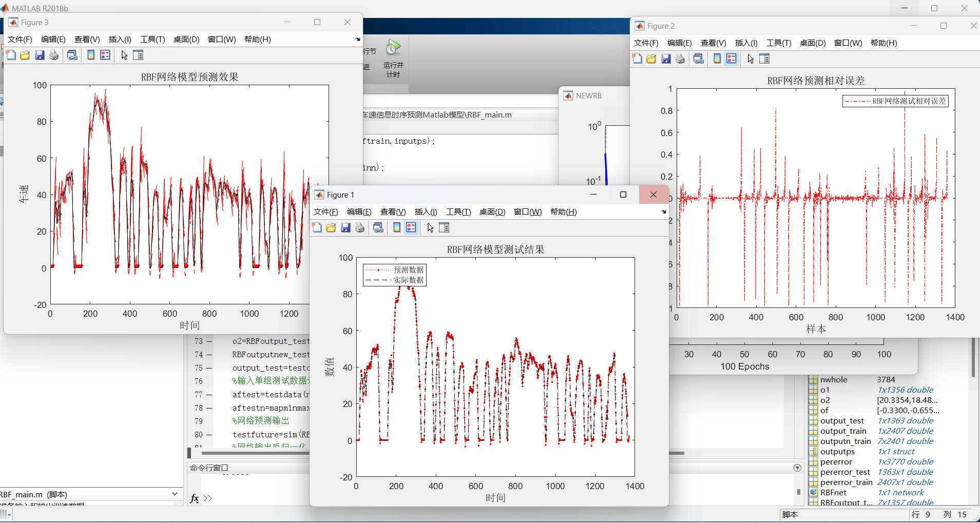The image size is (980, 523).
Task: Set breakpoint on editor line 73
Action: pos(209,341)
